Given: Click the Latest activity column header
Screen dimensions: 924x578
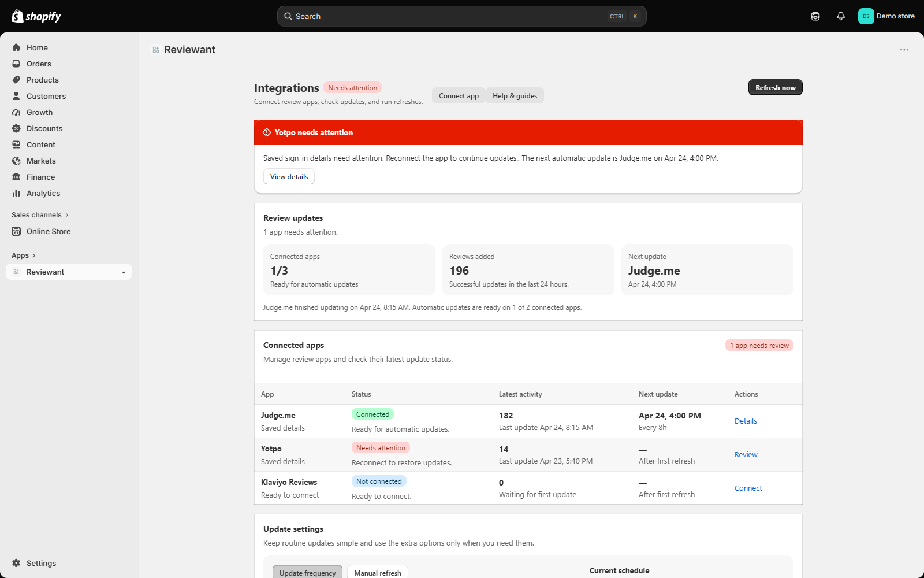Looking at the screenshot, I should pyautogui.click(x=520, y=394).
